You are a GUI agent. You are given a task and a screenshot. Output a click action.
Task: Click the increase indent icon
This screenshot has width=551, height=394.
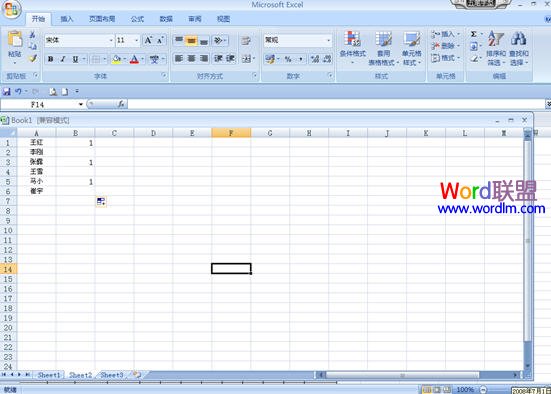coord(230,58)
